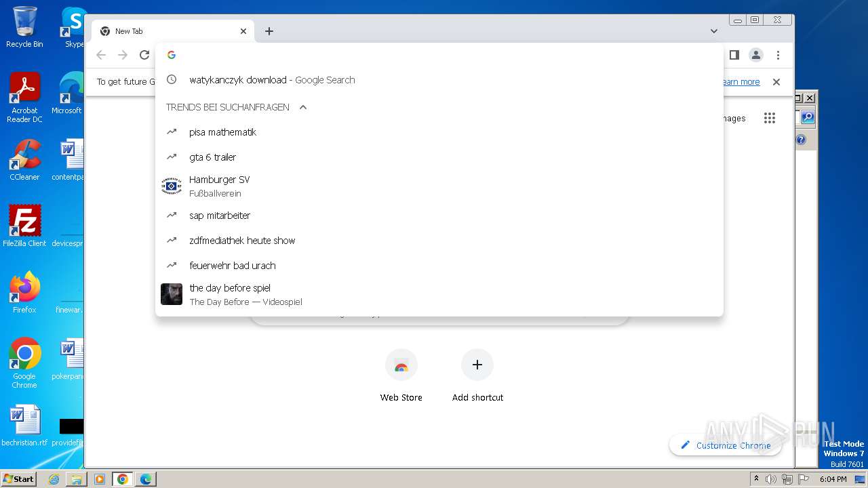This screenshot has height=488, width=868.
Task: Open Chrome's three-dot menu
Action: pyautogui.click(x=778, y=55)
